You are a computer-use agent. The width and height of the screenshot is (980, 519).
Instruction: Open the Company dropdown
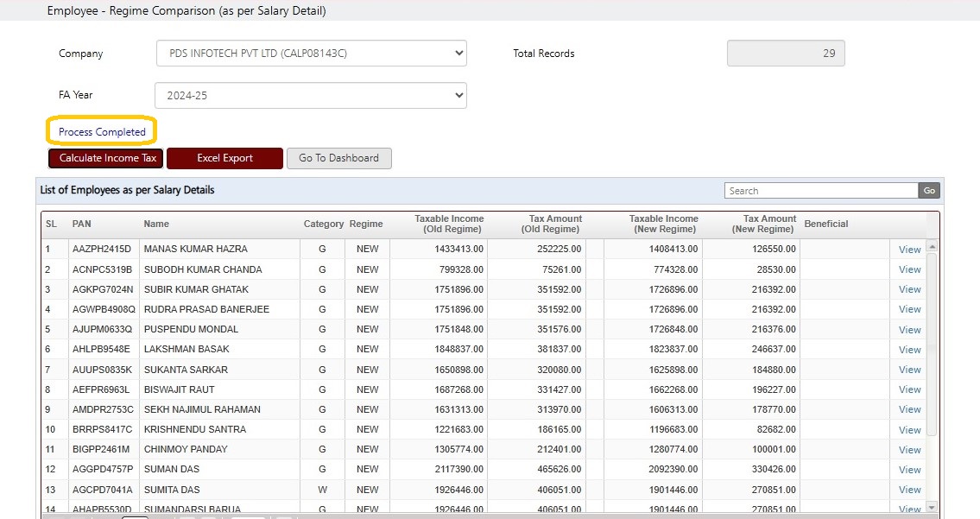pos(311,54)
